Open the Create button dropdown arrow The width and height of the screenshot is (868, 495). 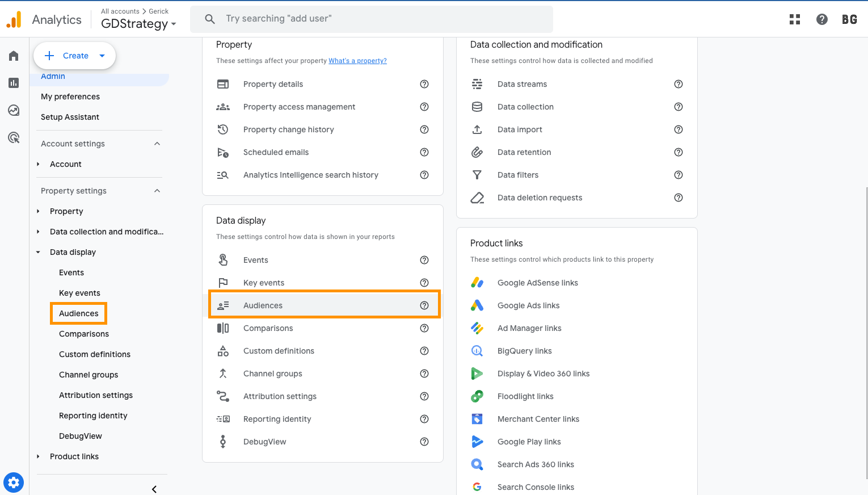pyautogui.click(x=102, y=56)
